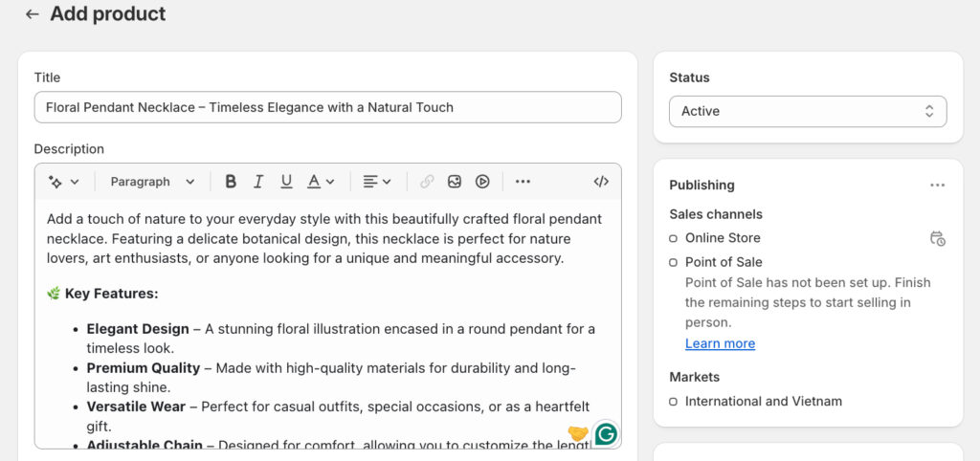The width and height of the screenshot is (980, 461).
Task: Open the text color picker
Action: 321,182
